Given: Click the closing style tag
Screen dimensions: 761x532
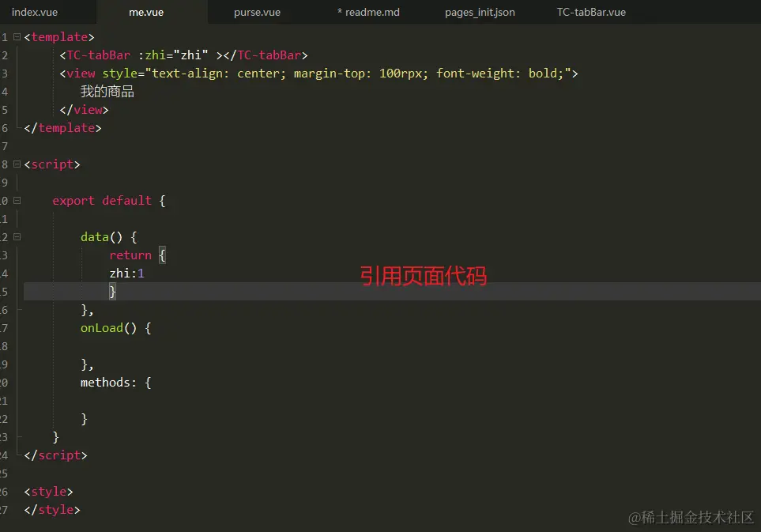Looking at the screenshot, I should pos(52,510).
